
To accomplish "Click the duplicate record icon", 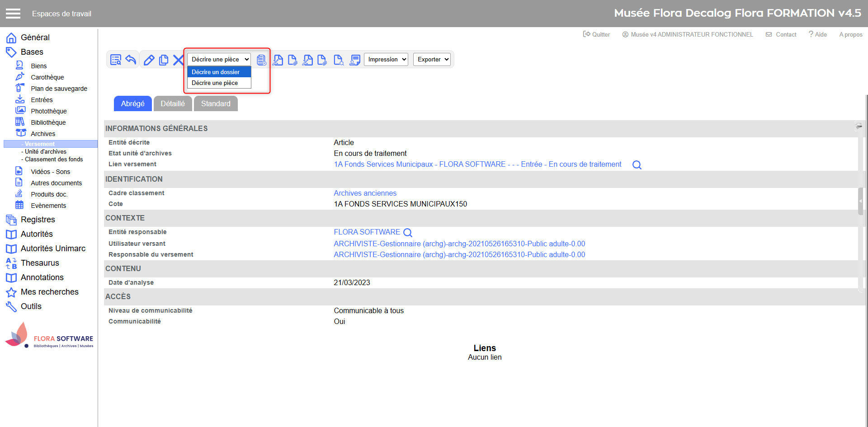I will (x=164, y=60).
